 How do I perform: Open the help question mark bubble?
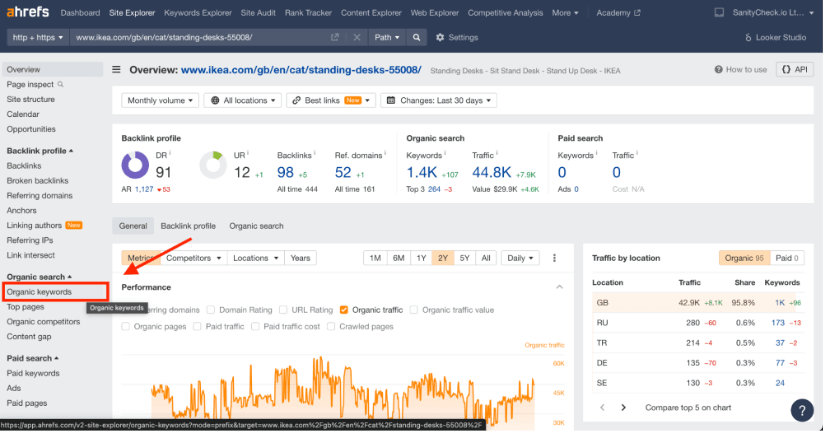click(803, 410)
